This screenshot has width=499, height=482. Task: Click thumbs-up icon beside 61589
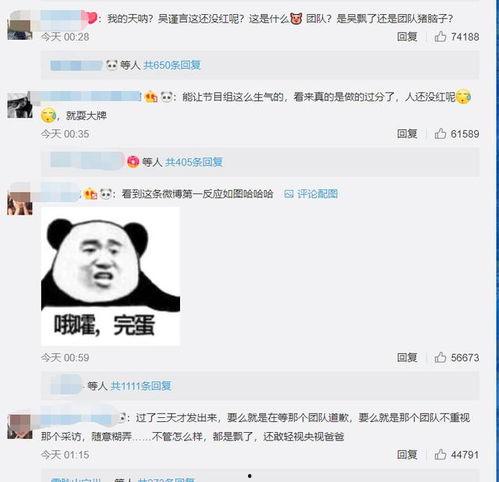pos(440,134)
